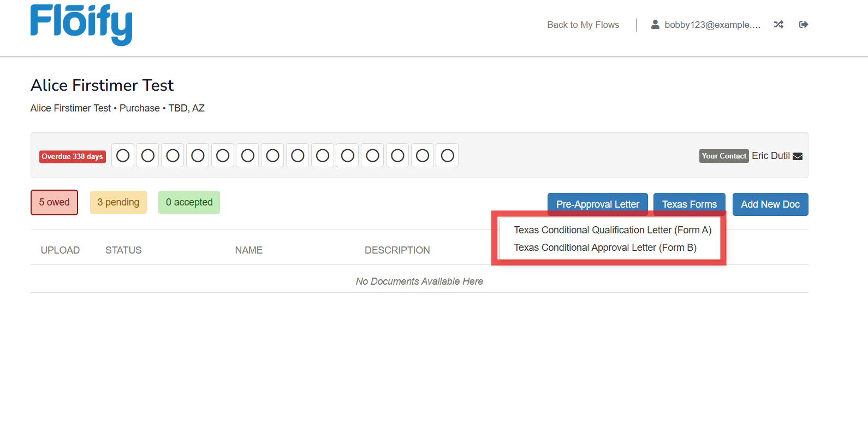Click the Floify logo

(x=81, y=25)
